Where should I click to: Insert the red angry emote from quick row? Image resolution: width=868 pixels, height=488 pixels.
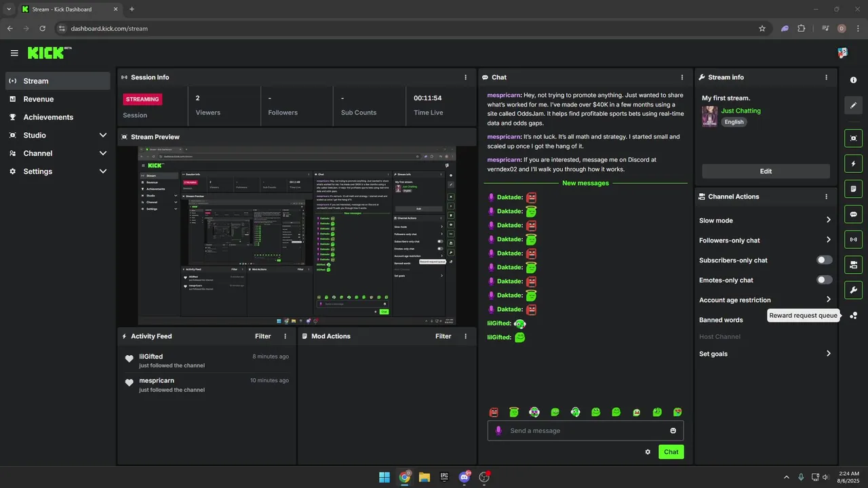tap(494, 412)
